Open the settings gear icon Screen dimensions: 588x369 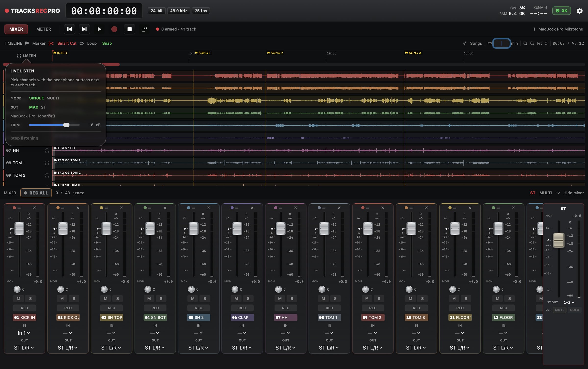(579, 11)
